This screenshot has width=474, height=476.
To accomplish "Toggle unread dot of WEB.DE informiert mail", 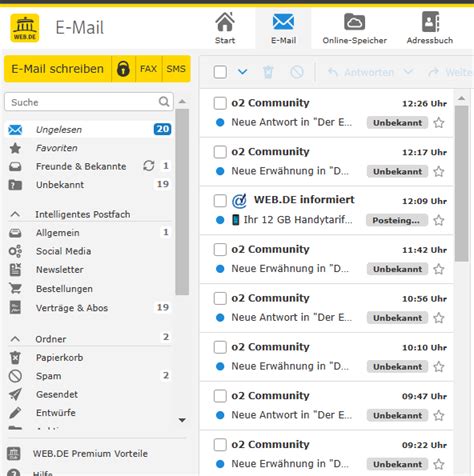I will pyautogui.click(x=220, y=220).
